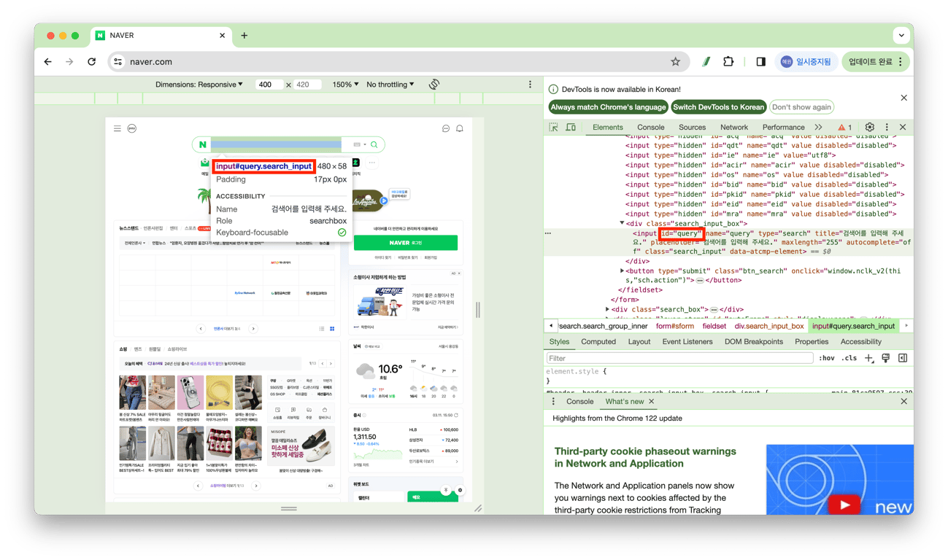948x560 pixels.
Task: Click the DevTools warning issues counter
Action: [x=845, y=128]
